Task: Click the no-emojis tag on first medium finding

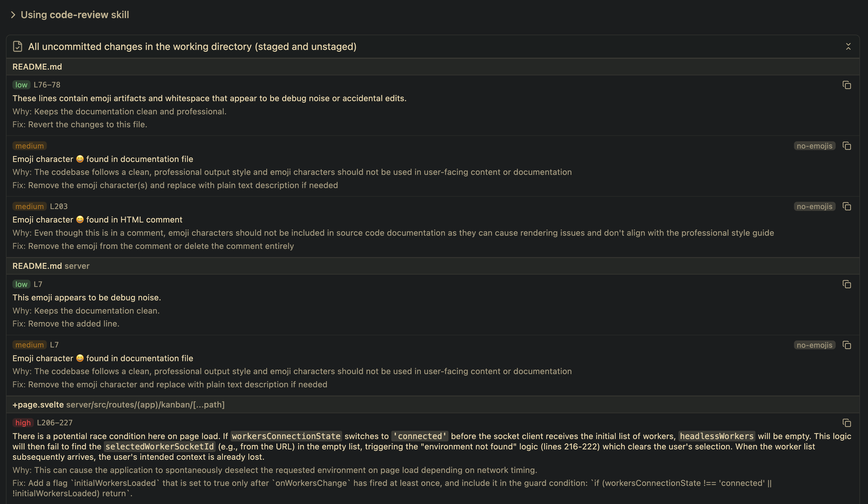Action: [x=814, y=146]
